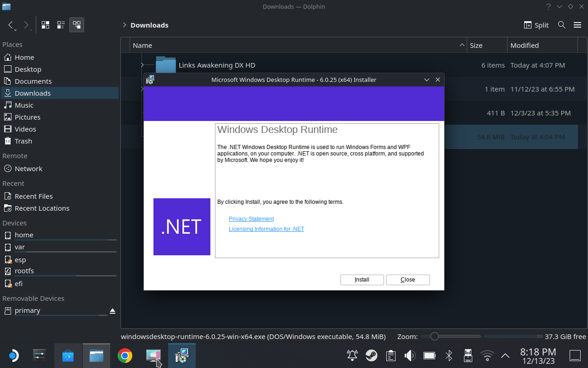The height and width of the screenshot is (368, 588).
Task: Switch Dolphin to Icons view mode
Action: point(45,25)
